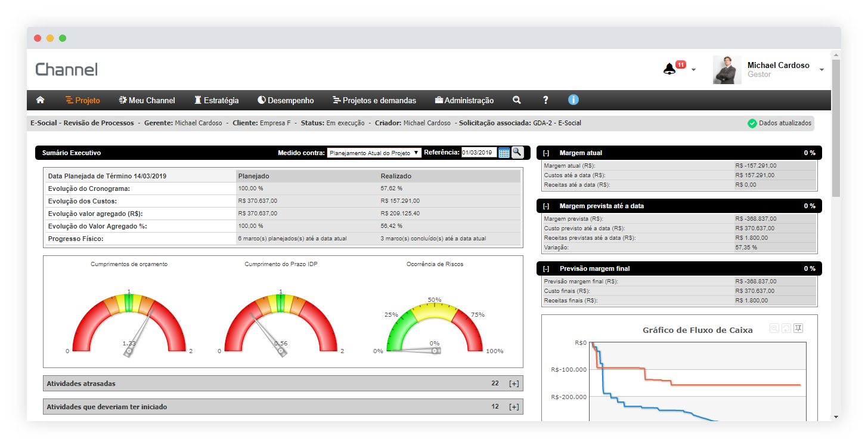
Task: Click the Referência date input field
Action: (478, 153)
